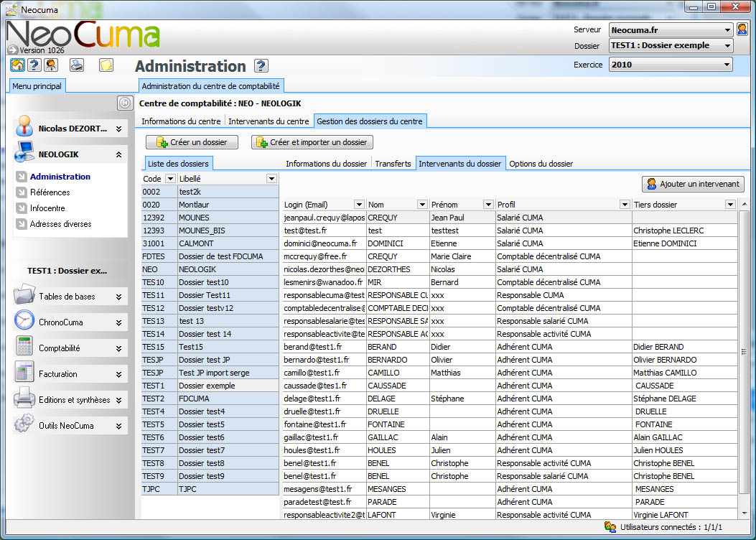Switch to the Transferts tab
Viewport: 756px width, 540px height.
point(393,164)
